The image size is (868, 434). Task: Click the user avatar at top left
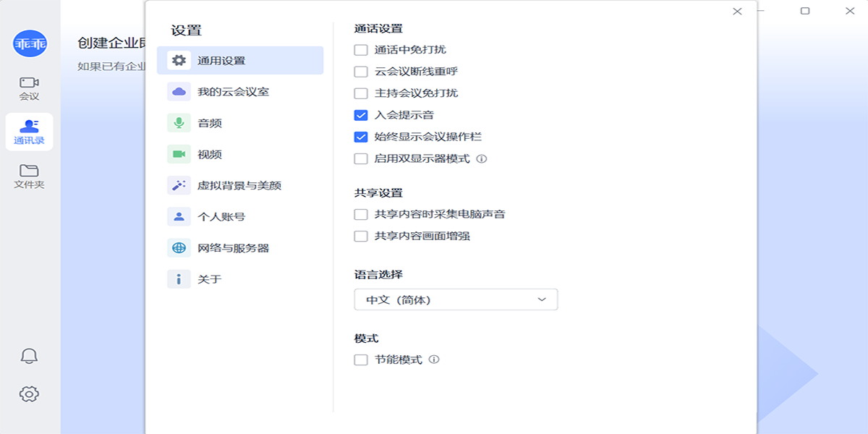coord(30,44)
